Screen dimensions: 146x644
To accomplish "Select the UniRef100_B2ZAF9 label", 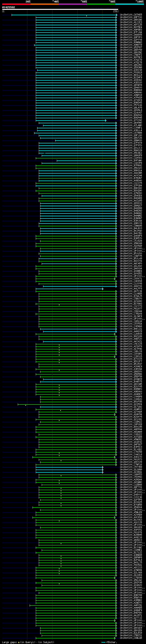I will click(x=131, y=78).
